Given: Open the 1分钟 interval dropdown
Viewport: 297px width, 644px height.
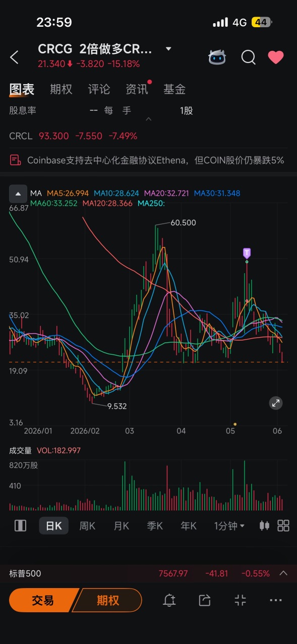Looking at the screenshot, I should pos(229,526).
